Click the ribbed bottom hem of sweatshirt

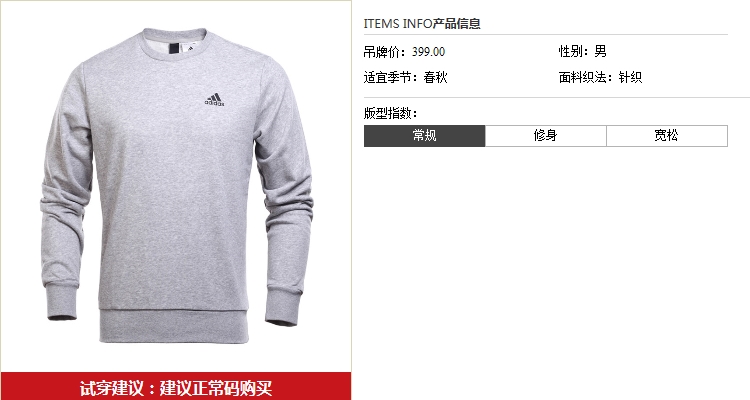174,326
